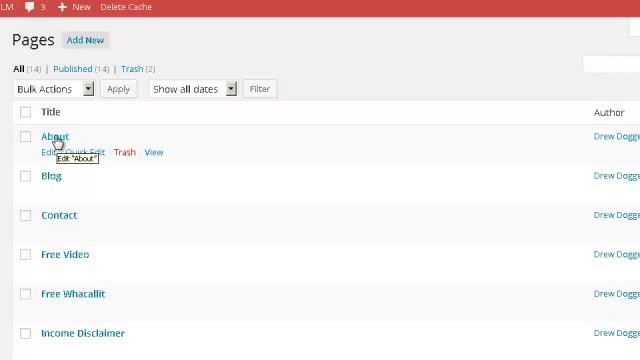
Task: View Trash pages list
Action: pos(132,69)
